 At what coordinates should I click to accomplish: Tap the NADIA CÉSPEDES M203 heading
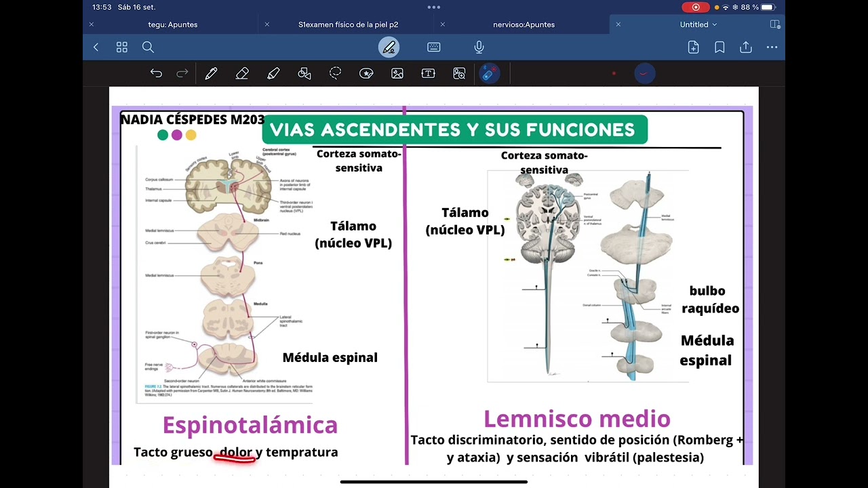pos(192,120)
